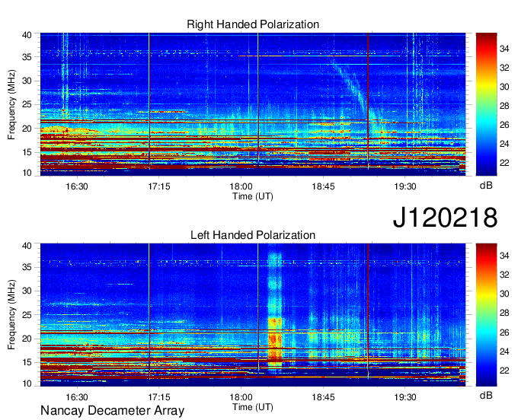The width and height of the screenshot is (518, 420).
Task: Click the 40 MHz tick on Right Handed plot
Action: [x=27, y=35]
